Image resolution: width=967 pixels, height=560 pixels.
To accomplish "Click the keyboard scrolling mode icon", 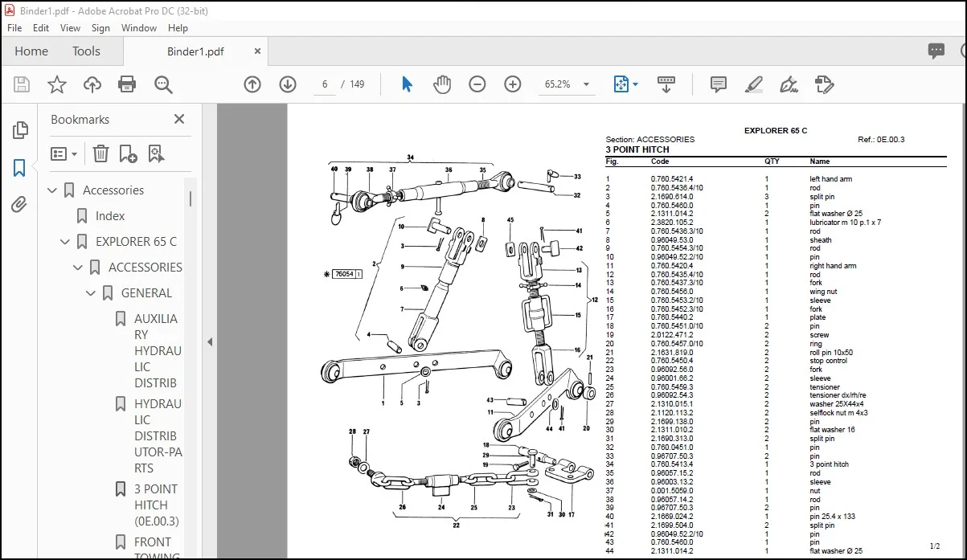I will click(x=666, y=84).
